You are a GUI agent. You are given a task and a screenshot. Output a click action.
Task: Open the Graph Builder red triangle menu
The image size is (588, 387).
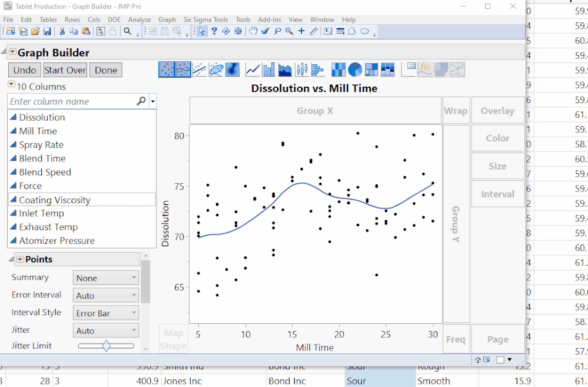[x=12, y=52]
